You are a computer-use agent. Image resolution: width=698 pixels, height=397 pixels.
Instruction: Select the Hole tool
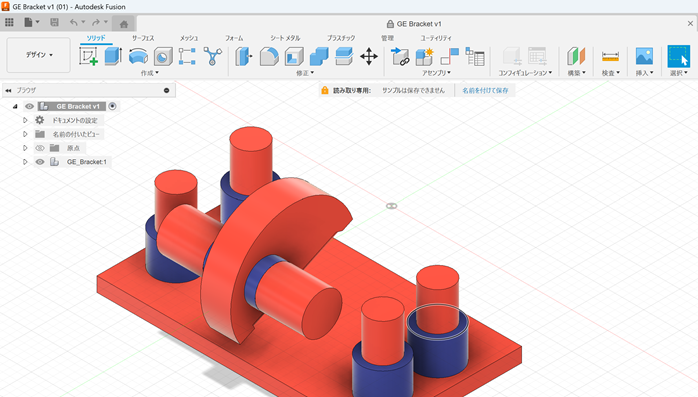pos(163,57)
